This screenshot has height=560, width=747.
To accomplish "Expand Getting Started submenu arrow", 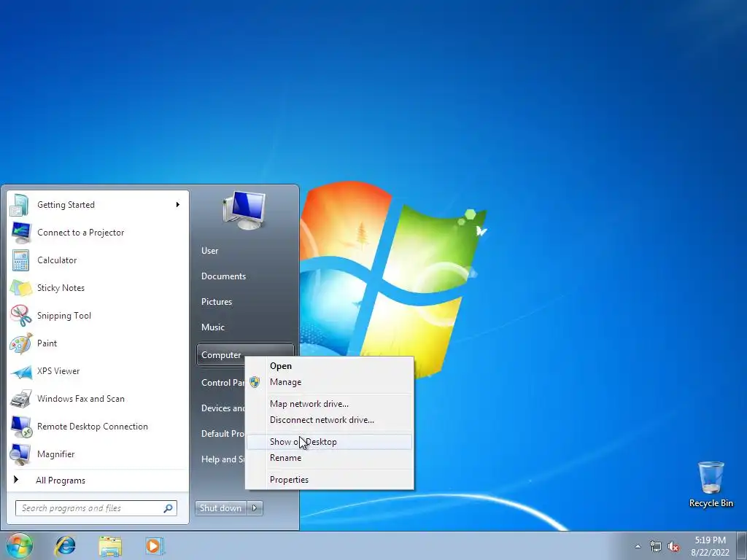I will click(x=178, y=205).
